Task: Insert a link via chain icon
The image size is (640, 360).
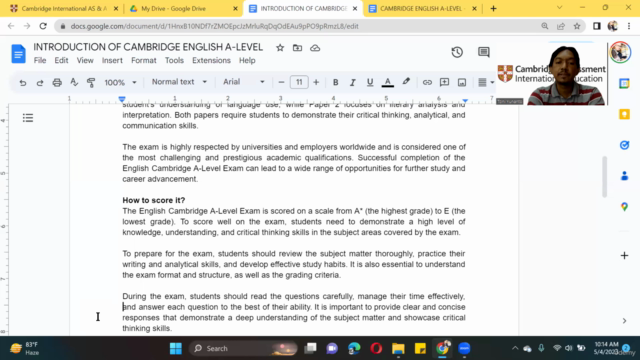Action: click(x=427, y=82)
